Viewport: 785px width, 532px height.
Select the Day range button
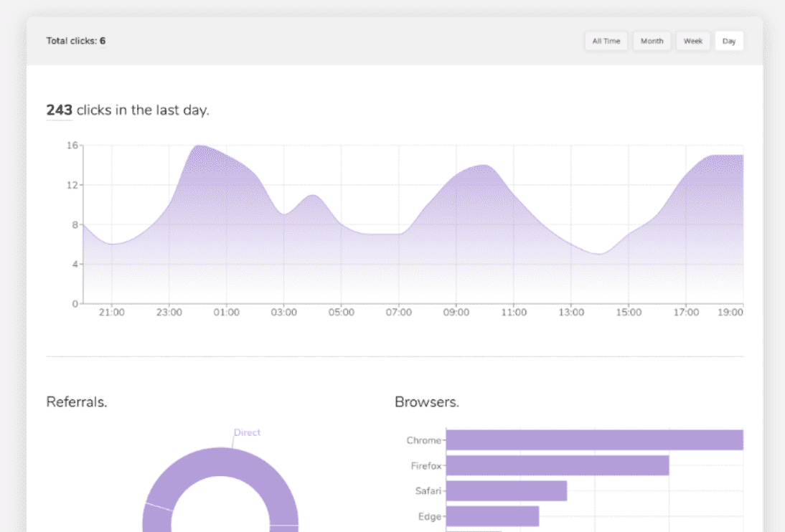coord(729,41)
